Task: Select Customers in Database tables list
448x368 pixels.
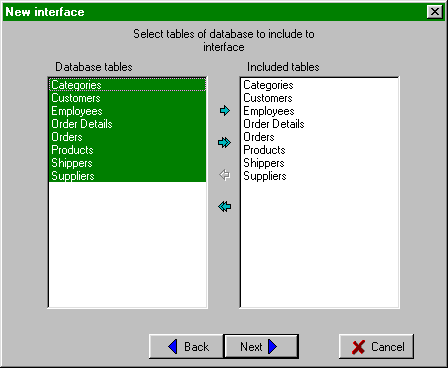Action: point(128,98)
